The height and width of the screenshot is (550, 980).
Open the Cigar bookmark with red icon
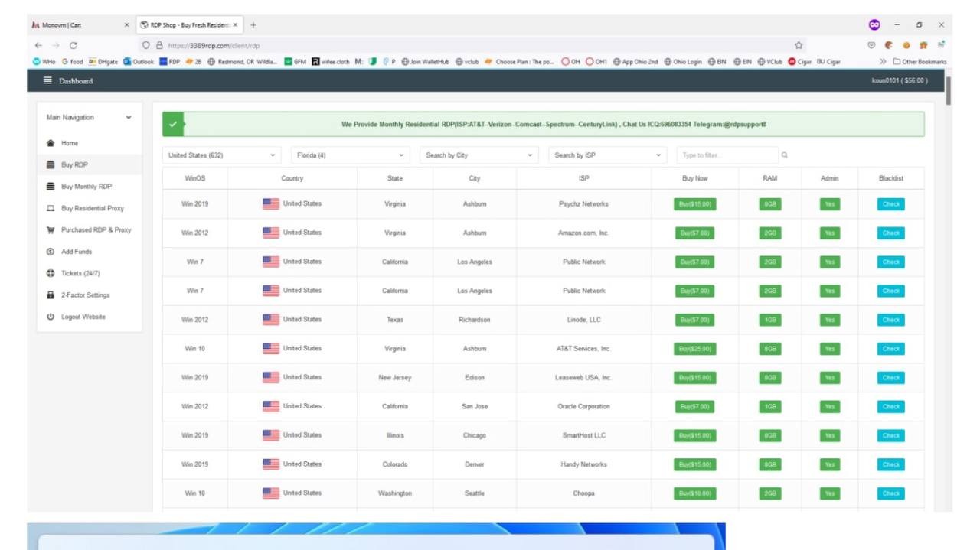point(800,62)
